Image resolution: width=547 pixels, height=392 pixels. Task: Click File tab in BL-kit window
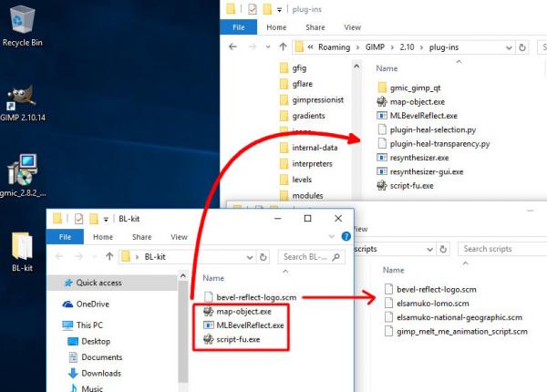tap(66, 237)
